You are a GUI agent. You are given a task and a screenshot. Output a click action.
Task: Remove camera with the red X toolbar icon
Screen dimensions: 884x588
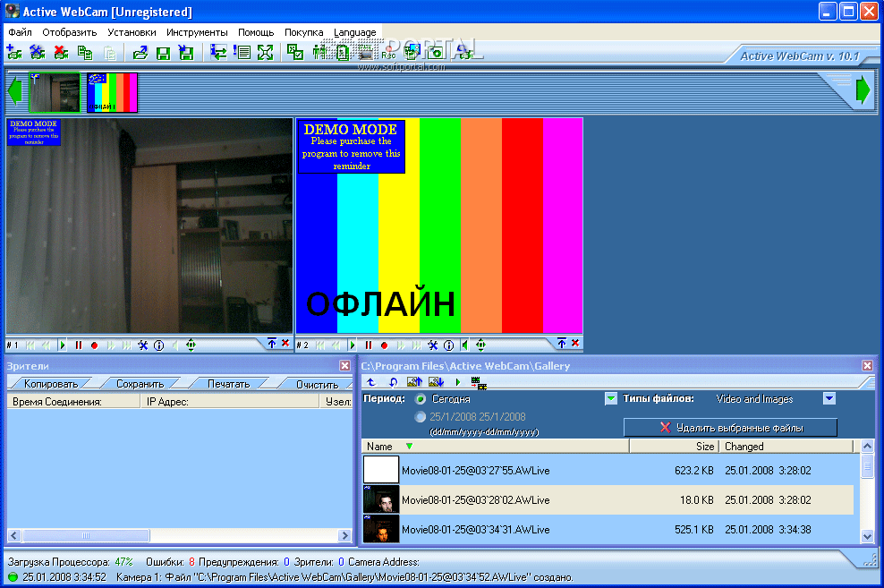tap(61, 53)
